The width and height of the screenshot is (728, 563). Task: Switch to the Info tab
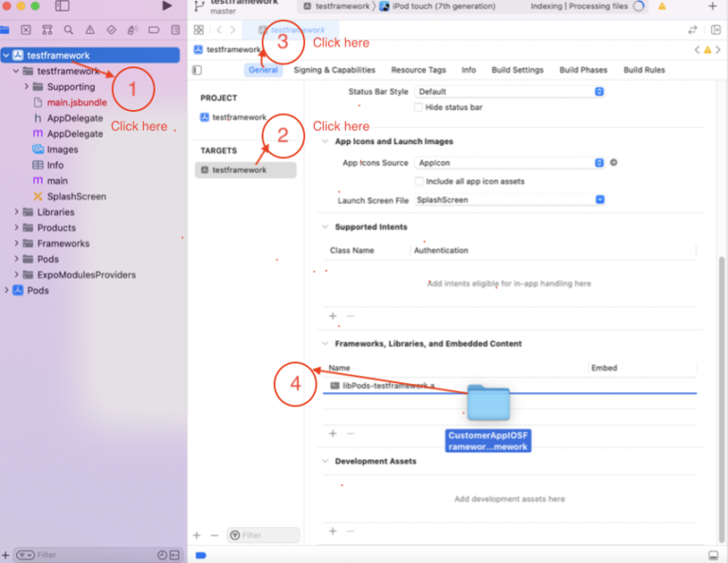pyautogui.click(x=468, y=70)
